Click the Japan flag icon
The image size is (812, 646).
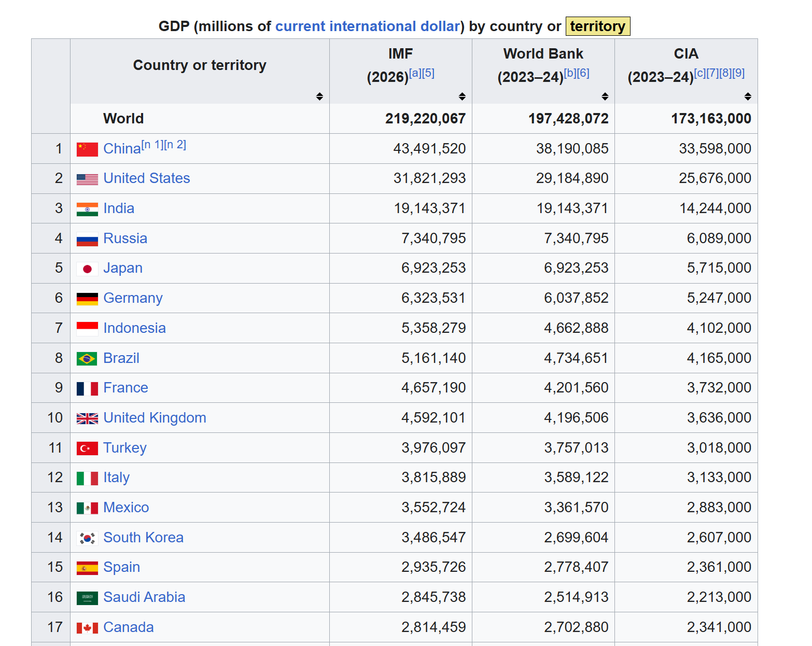(x=87, y=269)
